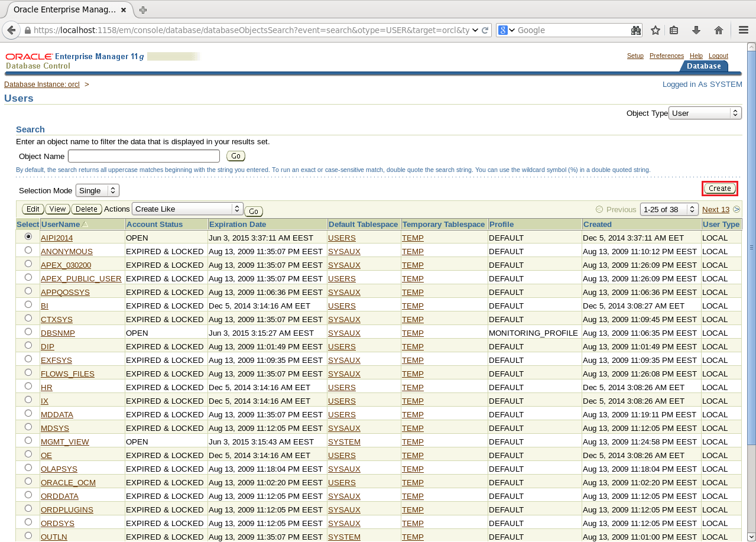
Task: Open the URL history dropdown arrow
Action: pyautogui.click(x=475, y=30)
